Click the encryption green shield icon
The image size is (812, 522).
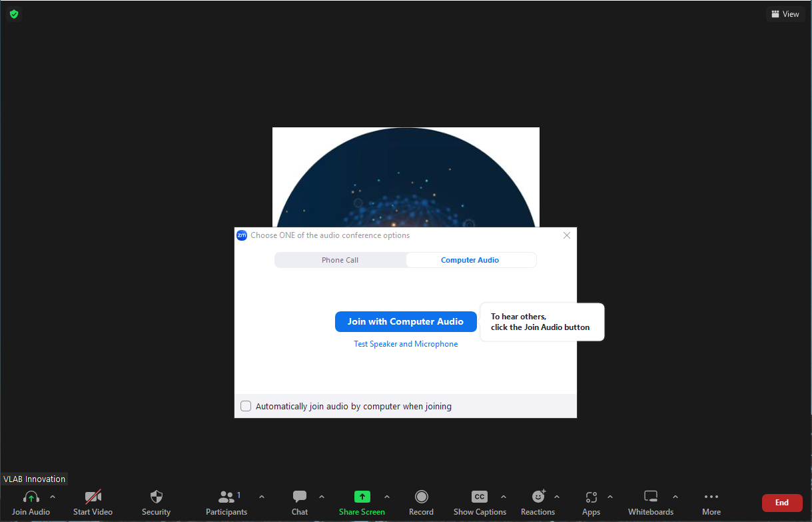coord(14,14)
